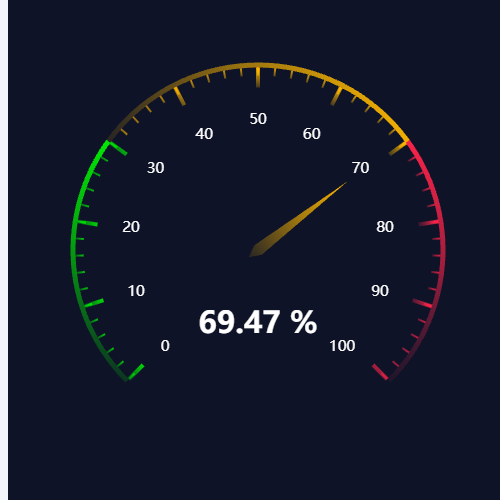Viewport: 500px width, 500px height.
Task: Click the green major tick near 0
Action: click(x=136, y=372)
